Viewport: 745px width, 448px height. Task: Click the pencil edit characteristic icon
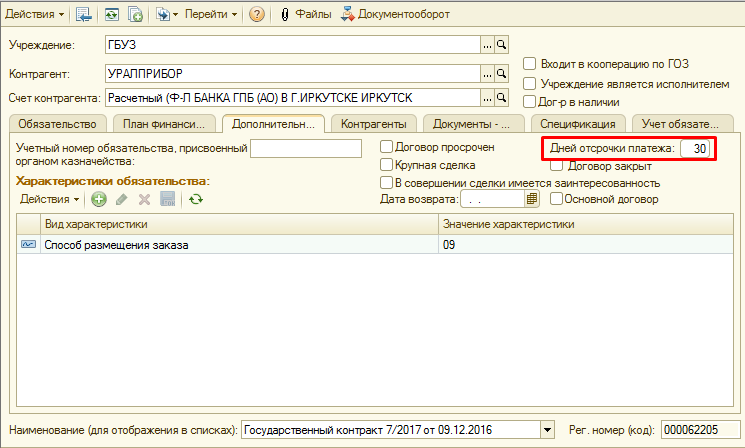pos(122,199)
